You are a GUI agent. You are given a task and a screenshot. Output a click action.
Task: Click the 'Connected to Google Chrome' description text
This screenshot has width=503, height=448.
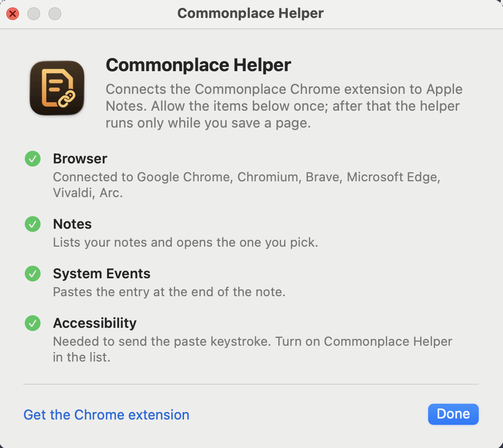(x=247, y=184)
